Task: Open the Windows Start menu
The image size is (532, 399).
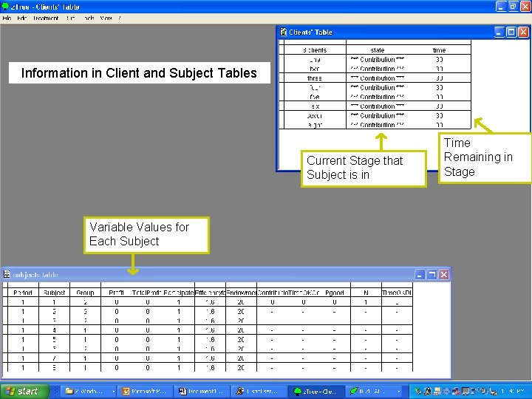Action: click(x=24, y=391)
